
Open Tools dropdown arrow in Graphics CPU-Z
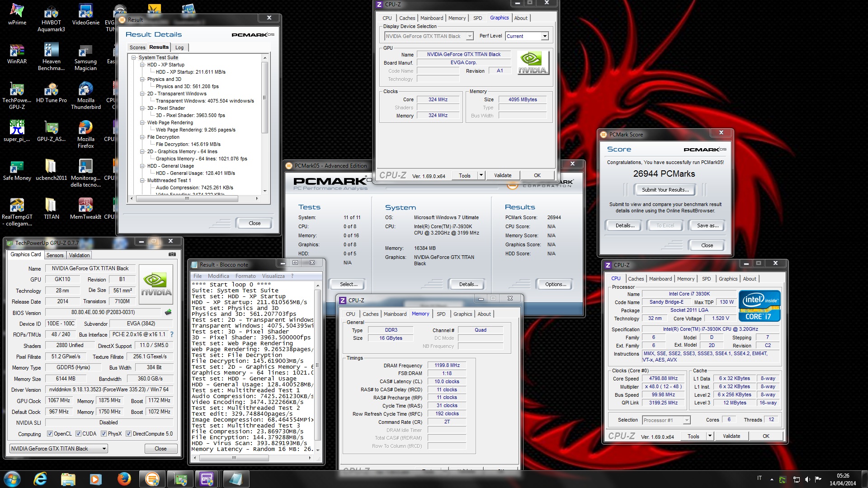(481, 175)
